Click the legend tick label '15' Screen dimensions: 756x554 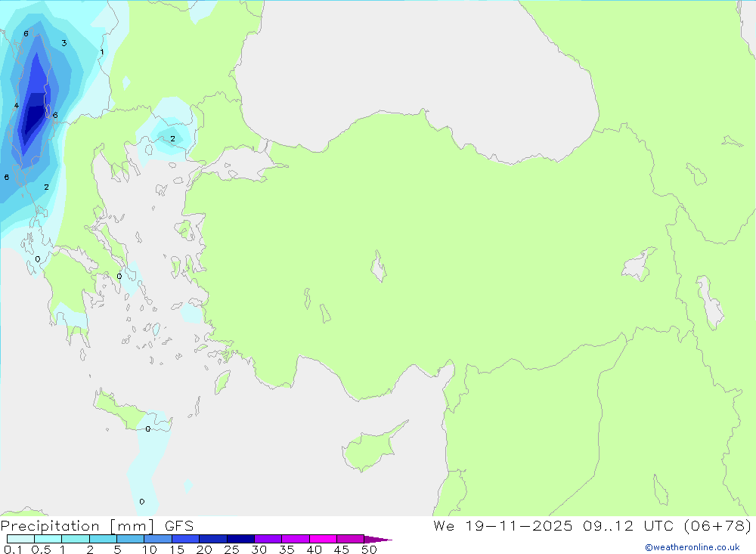click(x=177, y=549)
